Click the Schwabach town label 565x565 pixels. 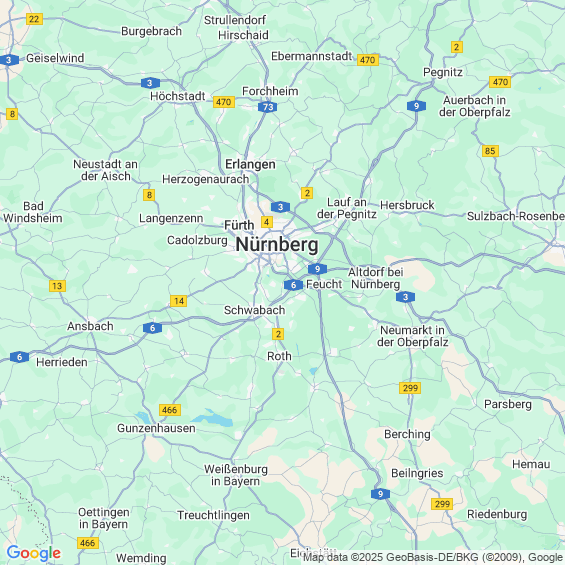pos(254,310)
